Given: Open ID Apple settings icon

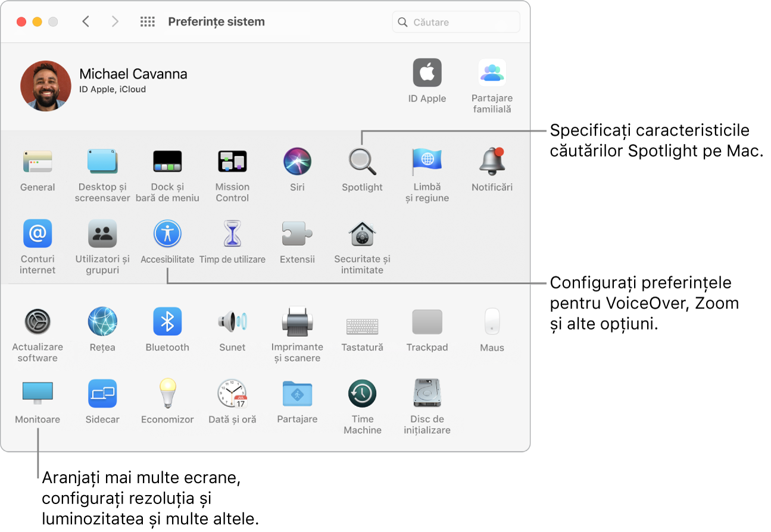Looking at the screenshot, I should [x=427, y=73].
